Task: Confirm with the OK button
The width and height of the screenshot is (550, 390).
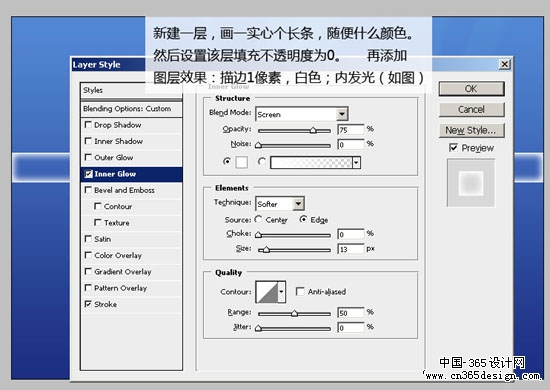Action: click(x=471, y=89)
